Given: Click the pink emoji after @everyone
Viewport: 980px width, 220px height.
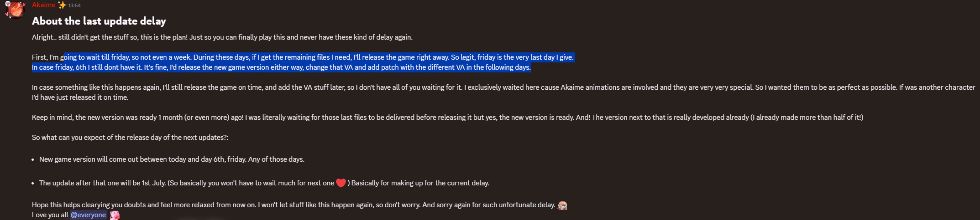Looking at the screenshot, I should point(115,215).
